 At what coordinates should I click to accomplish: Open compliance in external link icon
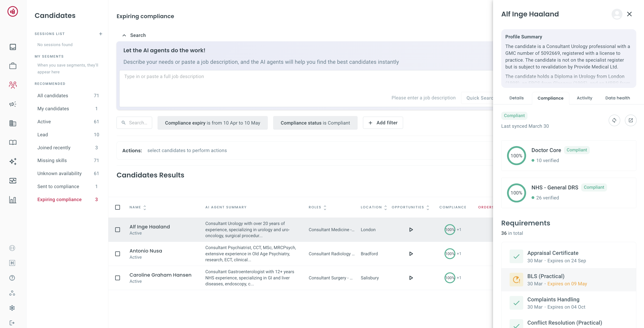[631, 120]
